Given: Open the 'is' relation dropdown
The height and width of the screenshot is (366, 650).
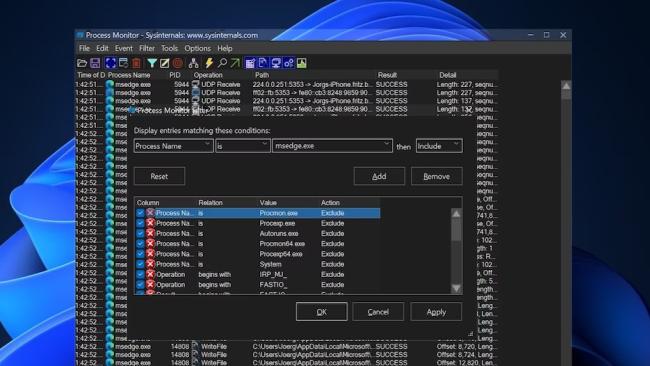Looking at the screenshot, I should [243, 146].
